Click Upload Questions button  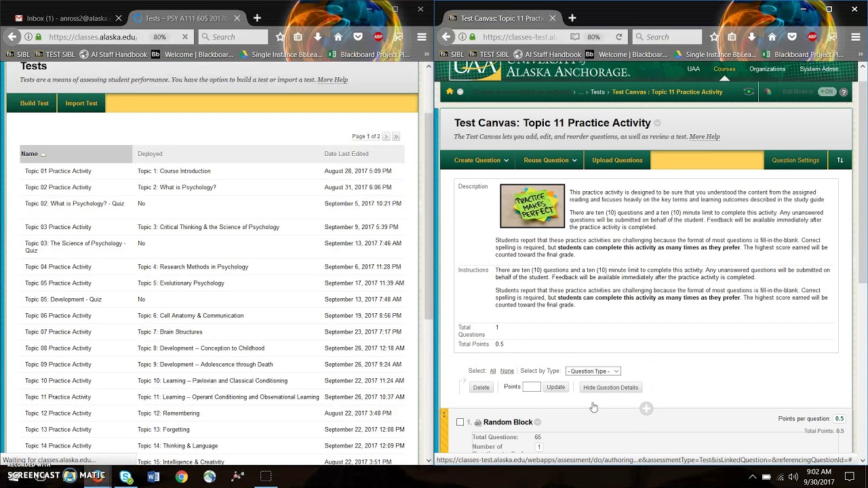coord(617,160)
